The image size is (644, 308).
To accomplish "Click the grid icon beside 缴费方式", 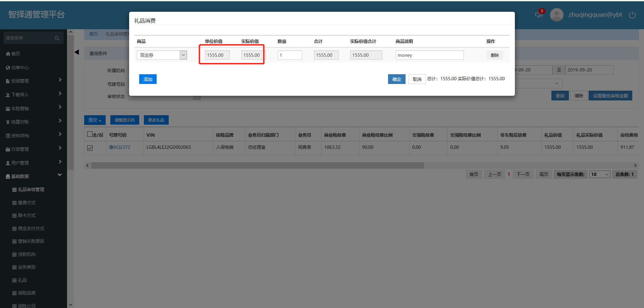I will (14, 203).
